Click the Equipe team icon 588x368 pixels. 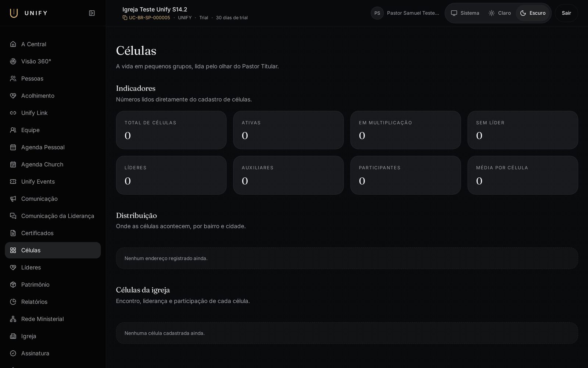13,130
